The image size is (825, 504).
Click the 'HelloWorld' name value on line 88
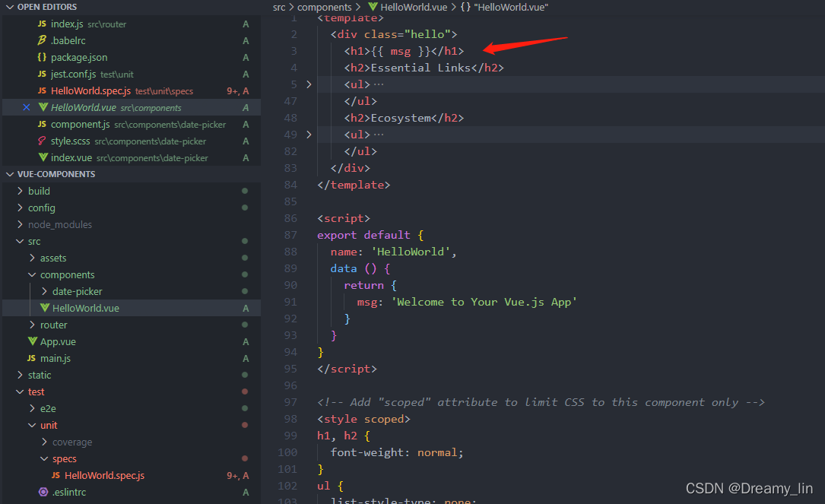point(411,252)
